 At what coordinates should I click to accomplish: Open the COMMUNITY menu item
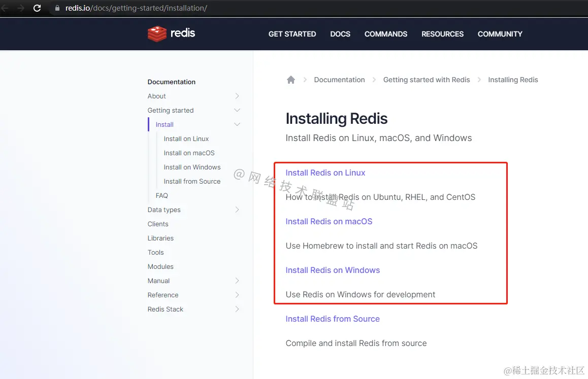[x=500, y=34]
